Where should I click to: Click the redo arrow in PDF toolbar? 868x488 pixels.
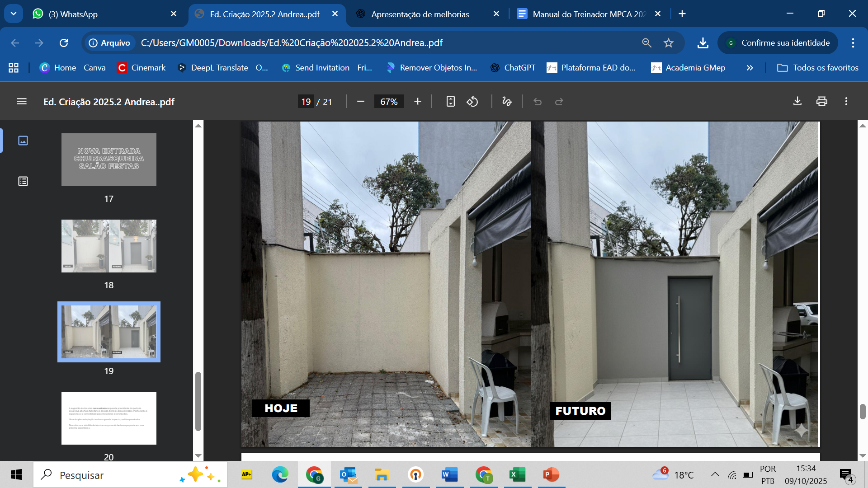click(x=559, y=102)
